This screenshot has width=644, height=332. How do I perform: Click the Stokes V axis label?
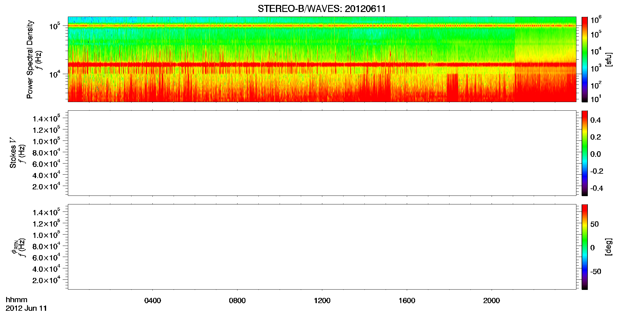pos(13,153)
